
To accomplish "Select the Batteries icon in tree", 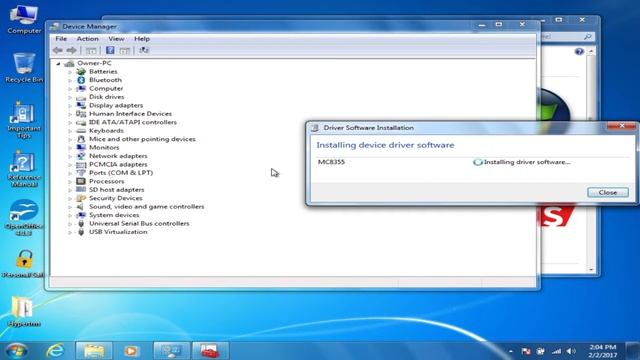I will 81,71.
